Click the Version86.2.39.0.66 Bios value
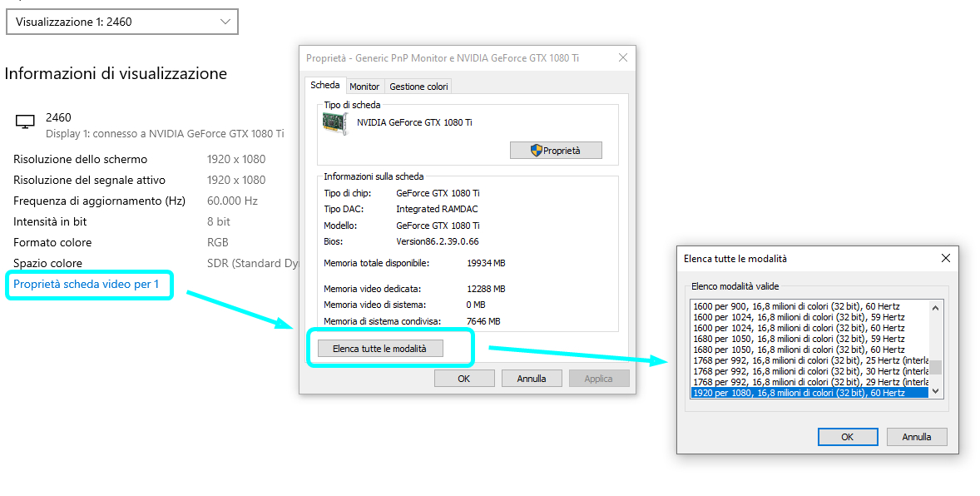Screen dimensions: 980x496 [438, 241]
